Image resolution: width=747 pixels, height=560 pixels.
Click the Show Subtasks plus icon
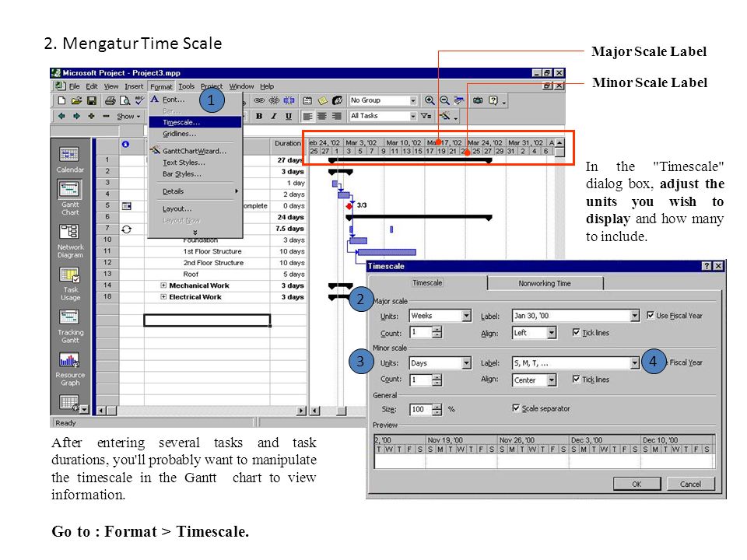pos(91,116)
